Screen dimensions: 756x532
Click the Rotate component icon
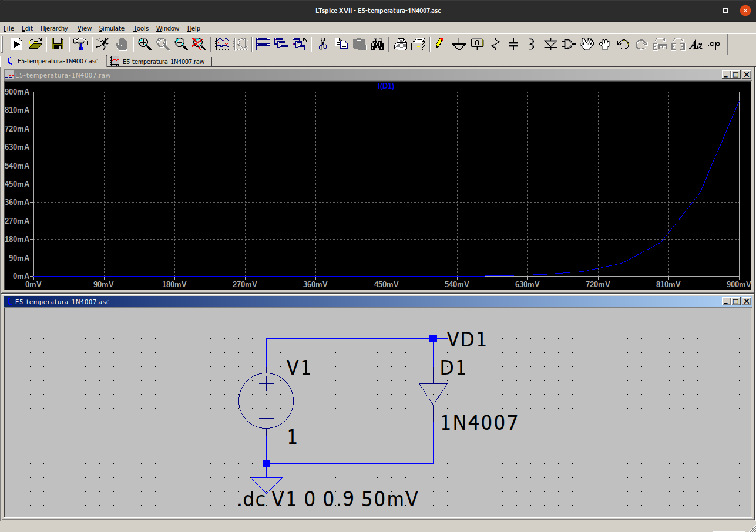tap(660, 43)
